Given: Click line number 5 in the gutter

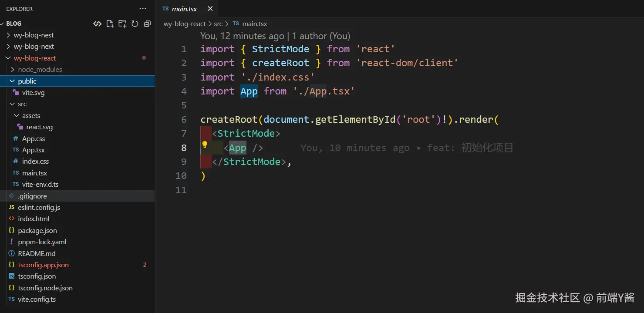Looking at the screenshot, I should 184,105.
